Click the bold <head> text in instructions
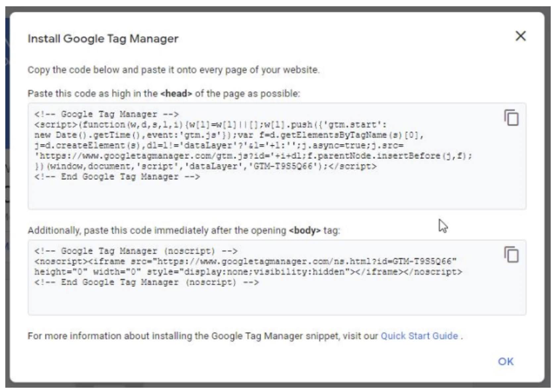Screen dimensions: 557x392 click(x=176, y=93)
